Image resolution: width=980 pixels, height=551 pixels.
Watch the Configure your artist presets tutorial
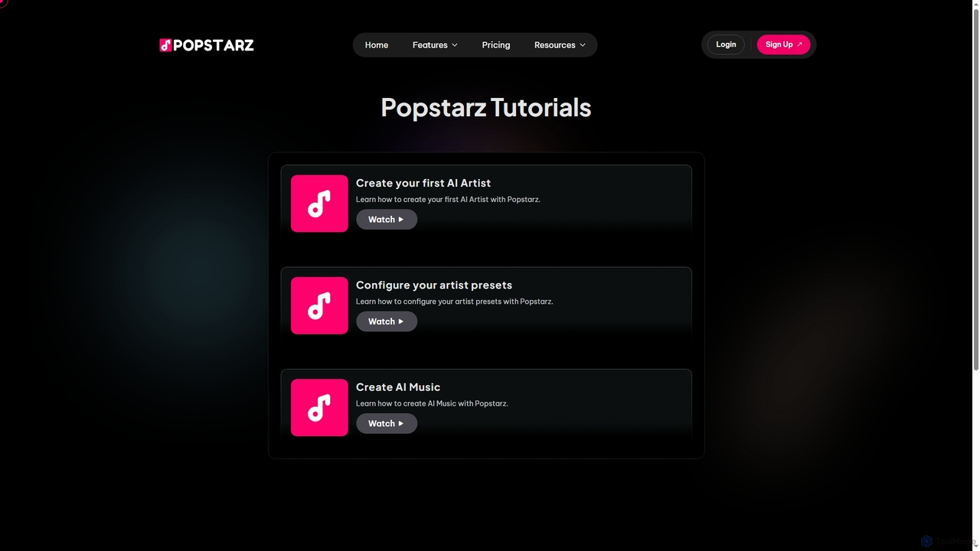[387, 321]
